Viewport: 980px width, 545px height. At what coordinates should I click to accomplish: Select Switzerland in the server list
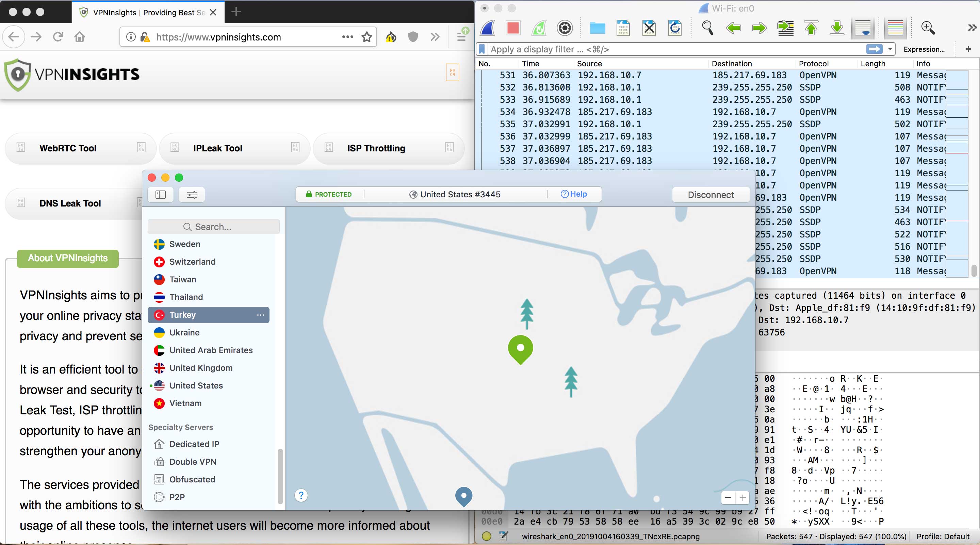coord(209,262)
